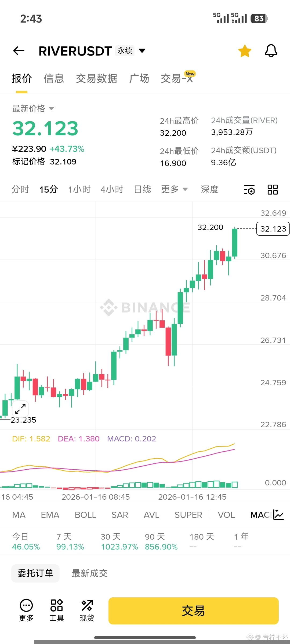Toggle the VOL indicator
The image size is (290, 644).
[226, 515]
